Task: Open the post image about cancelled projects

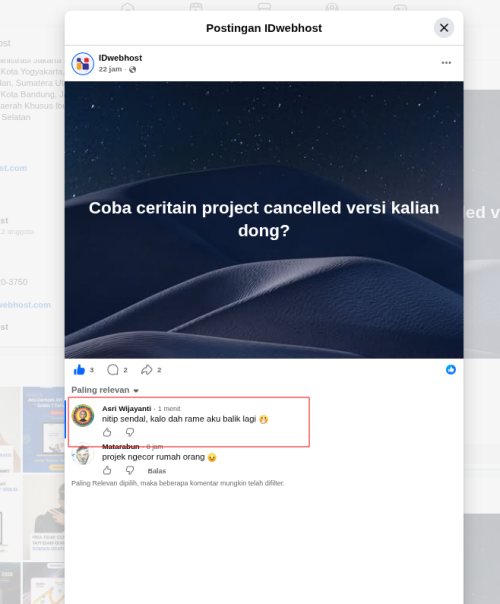Action: 264,220
